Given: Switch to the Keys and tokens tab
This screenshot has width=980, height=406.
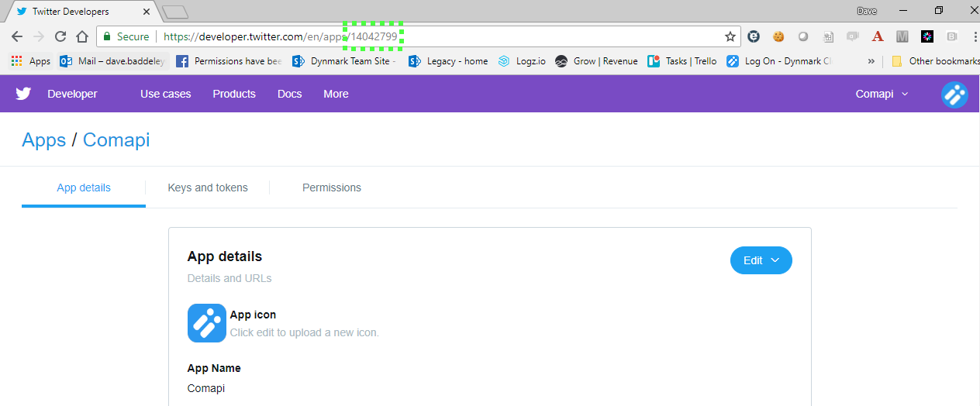Looking at the screenshot, I should click(x=208, y=188).
